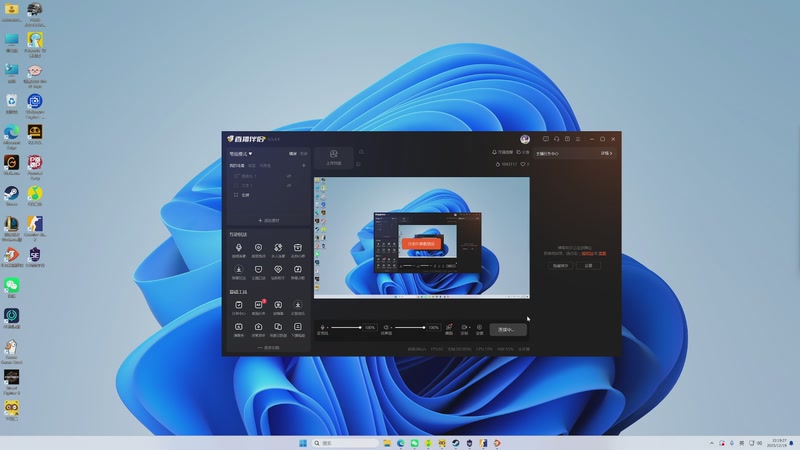The height and width of the screenshot is (450, 800).
Task: Click the share icon beside the bell reminder
Action: coord(523,152)
